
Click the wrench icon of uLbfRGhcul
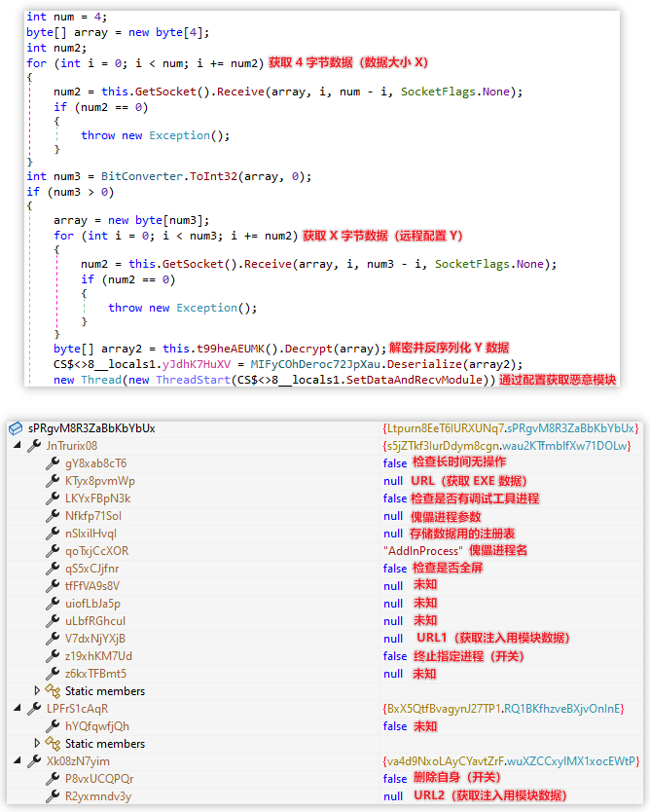[53, 620]
